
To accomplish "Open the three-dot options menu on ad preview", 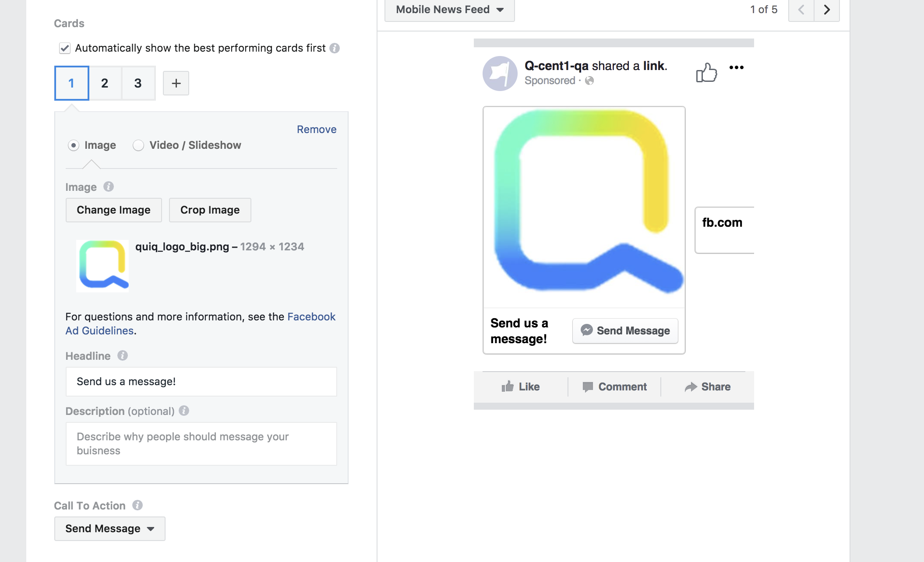I will pos(736,67).
